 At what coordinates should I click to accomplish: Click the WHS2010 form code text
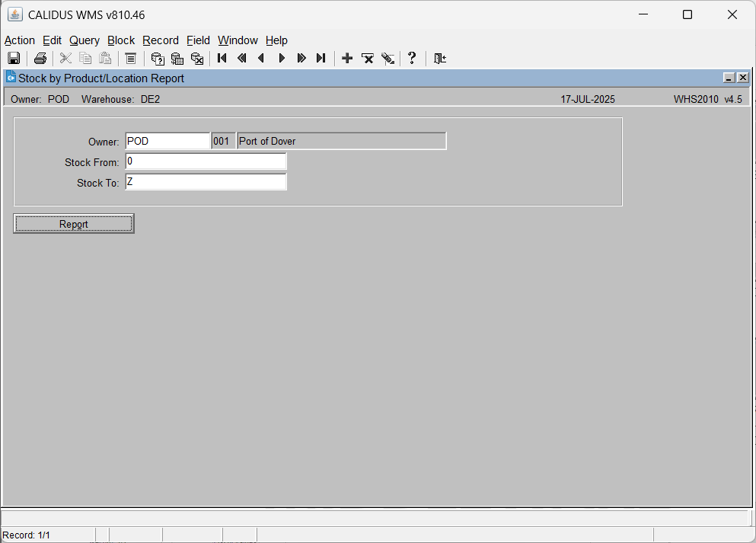coord(696,99)
